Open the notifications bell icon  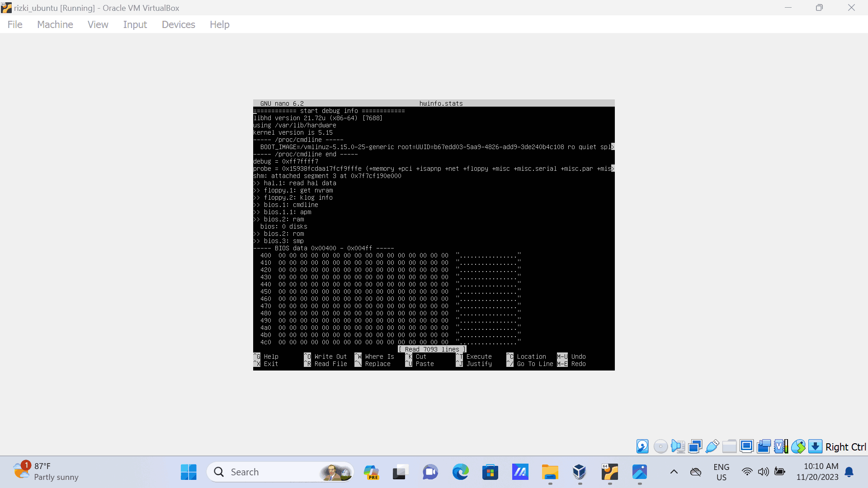click(849, 472)
